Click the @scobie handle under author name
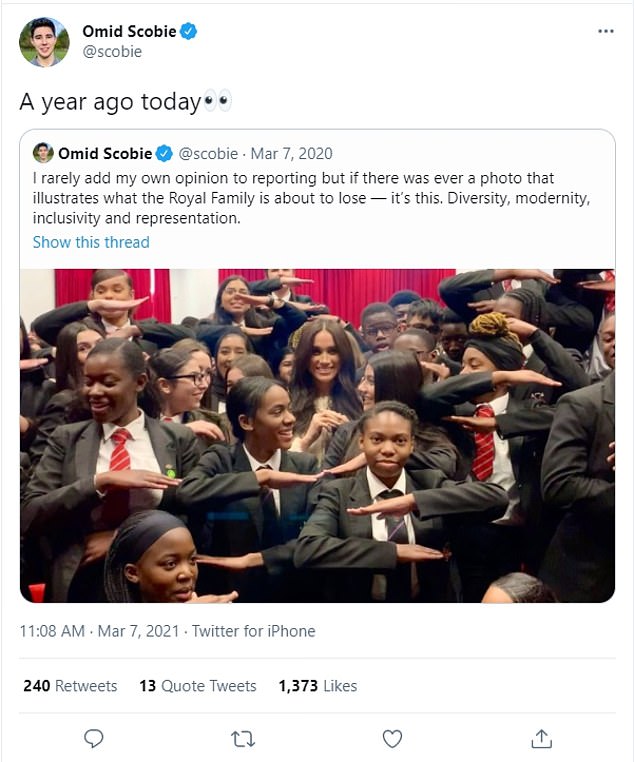The image size is (634, 762). coord(112,52)
